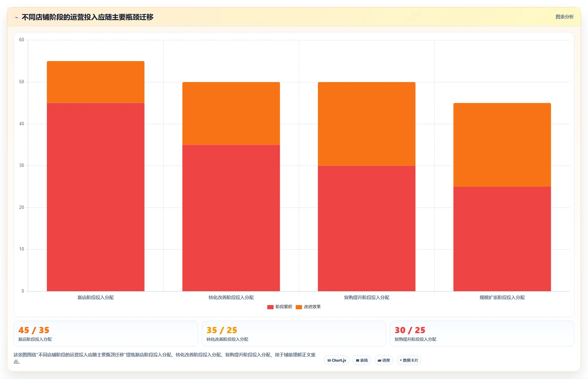Open the data card showing 45 / 35
588x379 pixels.
click(x=106, y=334)
